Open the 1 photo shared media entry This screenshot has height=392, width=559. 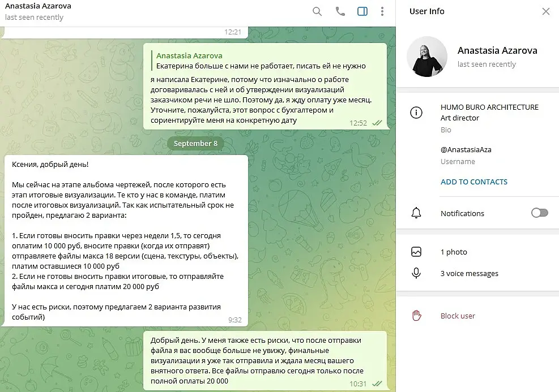(454, 252)
